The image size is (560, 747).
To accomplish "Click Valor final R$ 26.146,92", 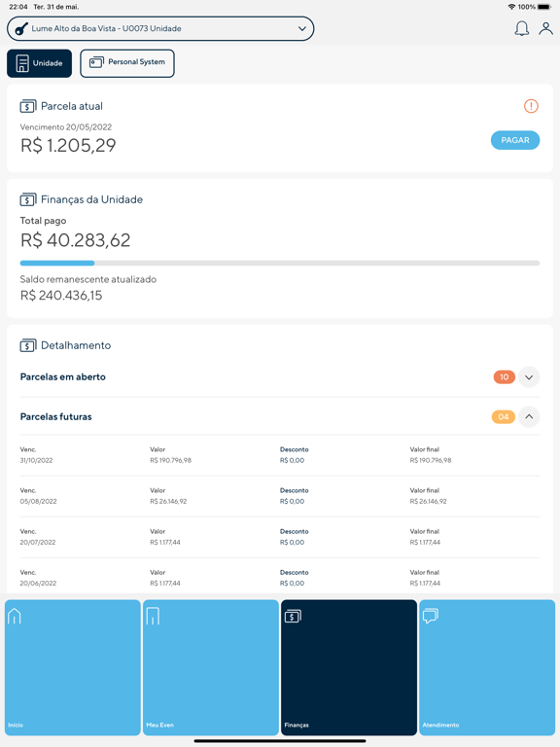I will pos(429,502).
